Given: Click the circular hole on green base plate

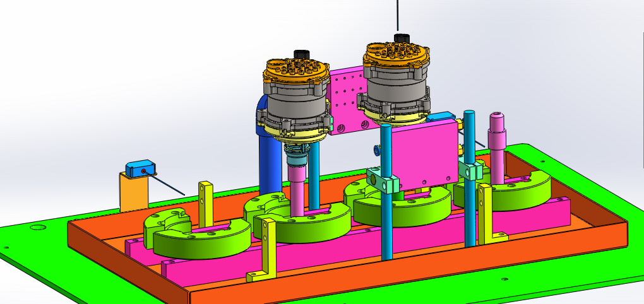Looking at the screenshot, I should click(x=39, y=227).
